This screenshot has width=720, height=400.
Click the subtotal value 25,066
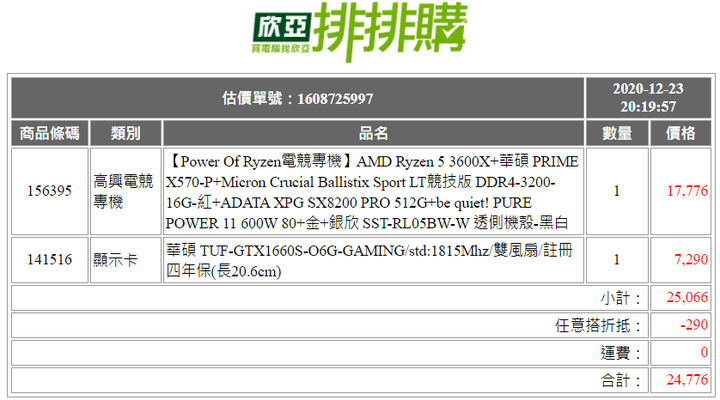tap(687, 298)
